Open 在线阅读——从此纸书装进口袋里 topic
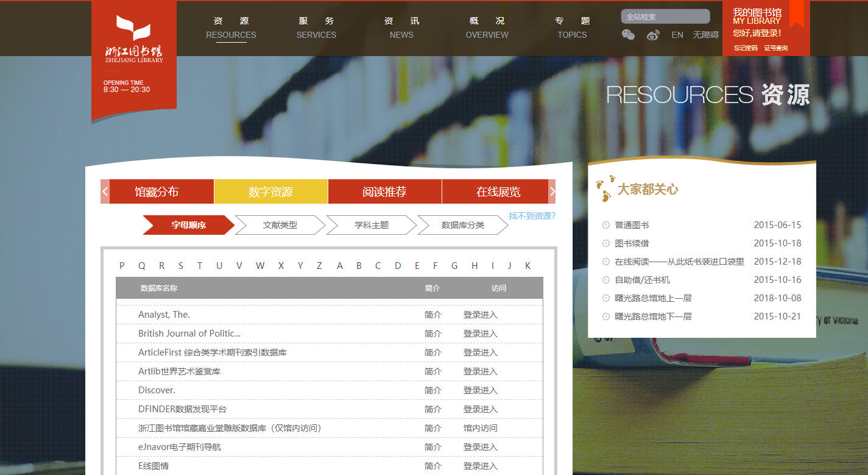The height and width of the screenshot is (475, 868). click(679, 262)
